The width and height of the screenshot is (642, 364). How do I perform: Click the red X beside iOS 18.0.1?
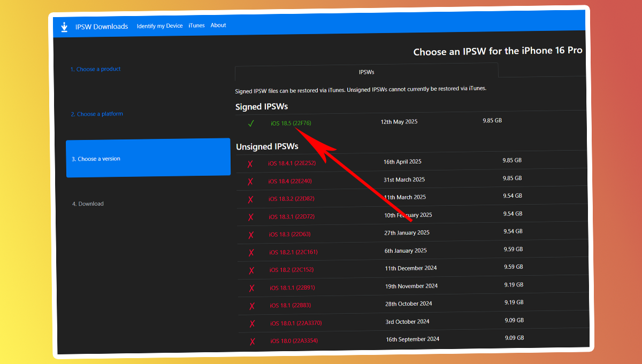pyautogui.click(x=253, y=323)
